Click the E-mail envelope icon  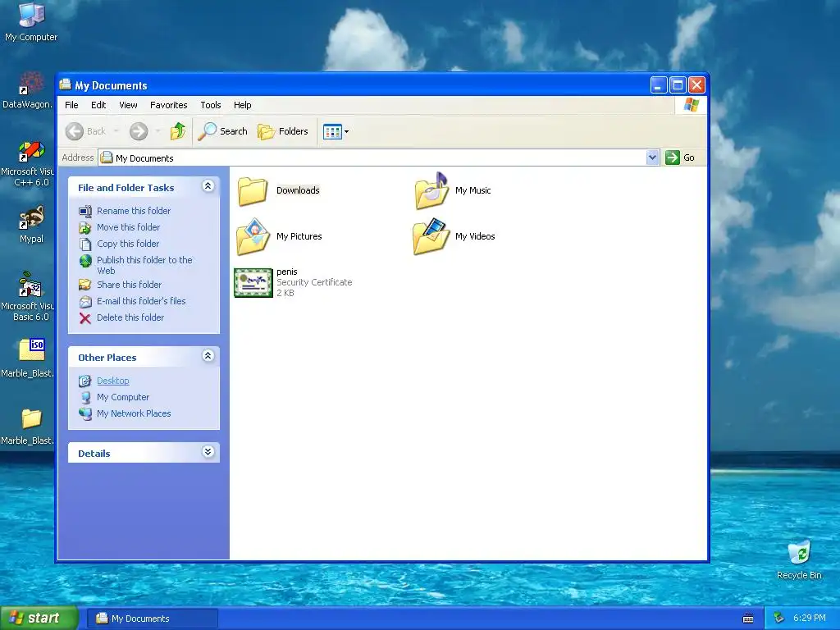84,302
